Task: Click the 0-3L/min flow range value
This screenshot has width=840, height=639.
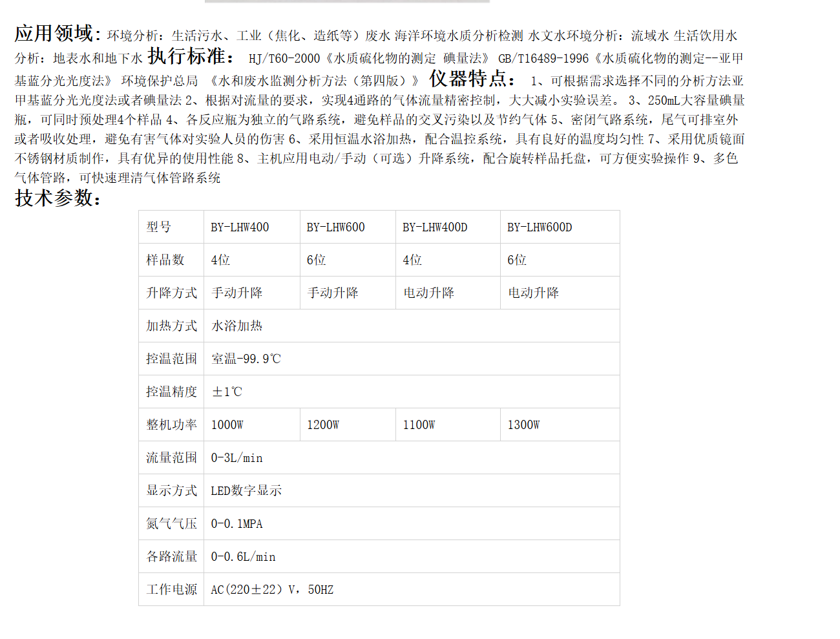Action: point(236,458)
